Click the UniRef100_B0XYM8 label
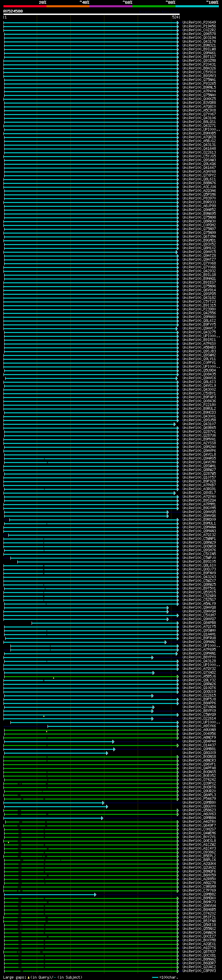Screen dimensions: 222x980 point(199,940)
